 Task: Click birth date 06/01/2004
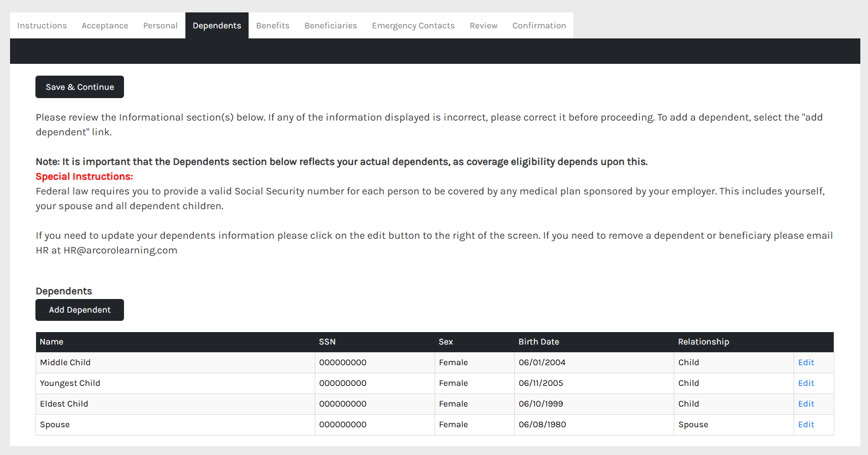542,362
